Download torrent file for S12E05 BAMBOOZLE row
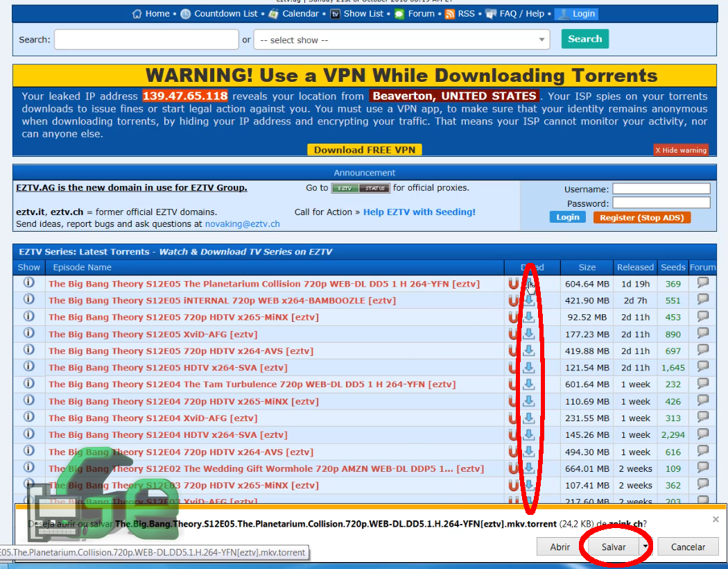 [529, 300]
